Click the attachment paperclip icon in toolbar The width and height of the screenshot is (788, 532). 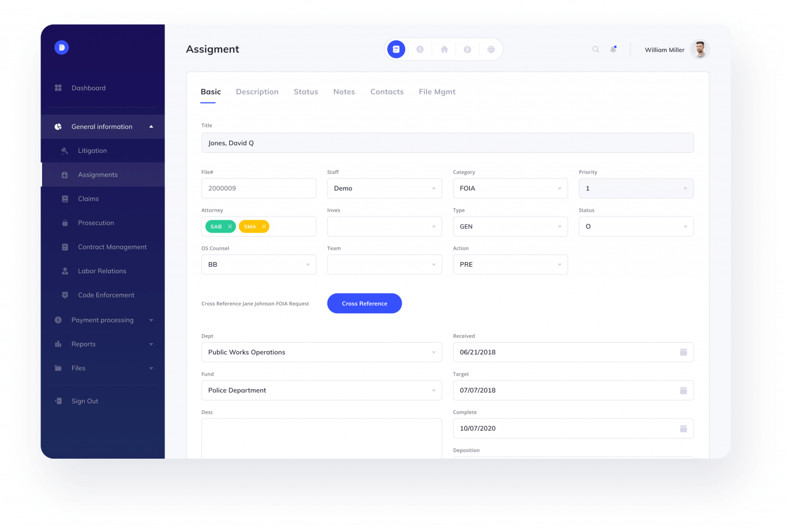(467, 49)
